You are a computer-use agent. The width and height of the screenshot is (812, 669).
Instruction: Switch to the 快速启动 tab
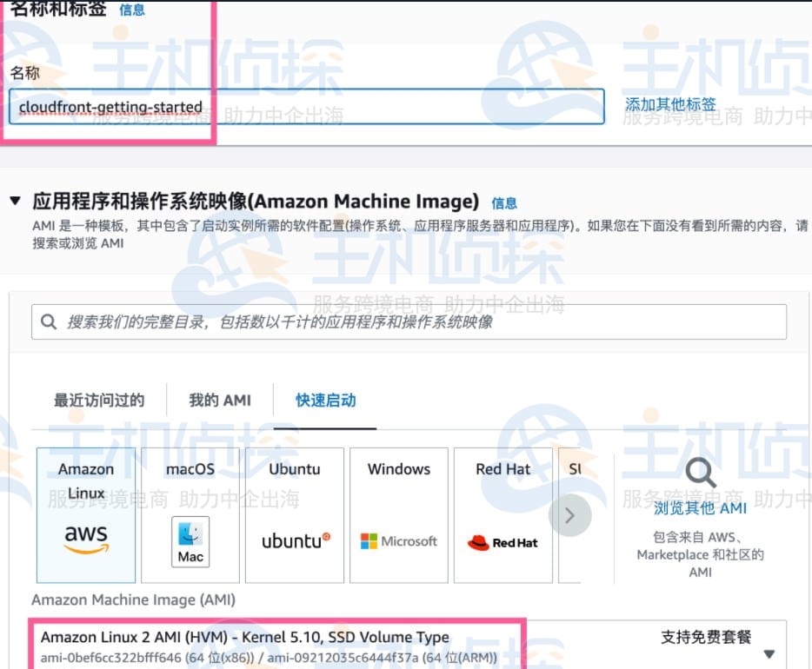tap(325, 400)
